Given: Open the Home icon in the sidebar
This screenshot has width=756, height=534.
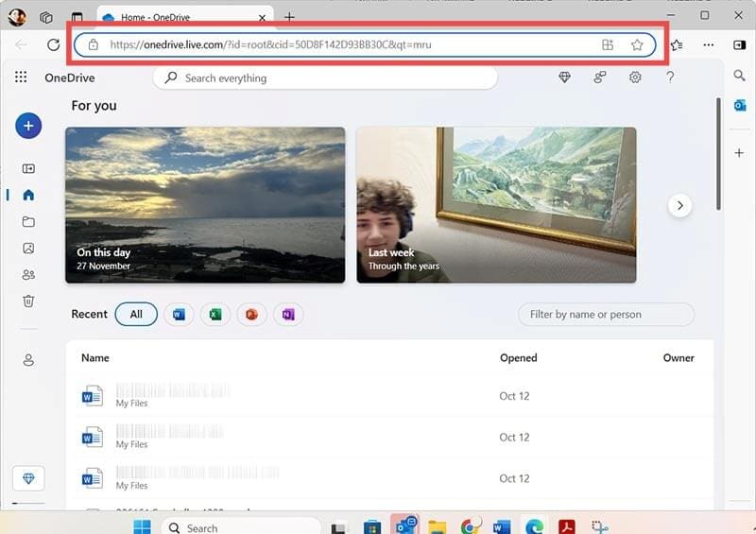Looking at the screenshot, I should click(x=28, y=195).
